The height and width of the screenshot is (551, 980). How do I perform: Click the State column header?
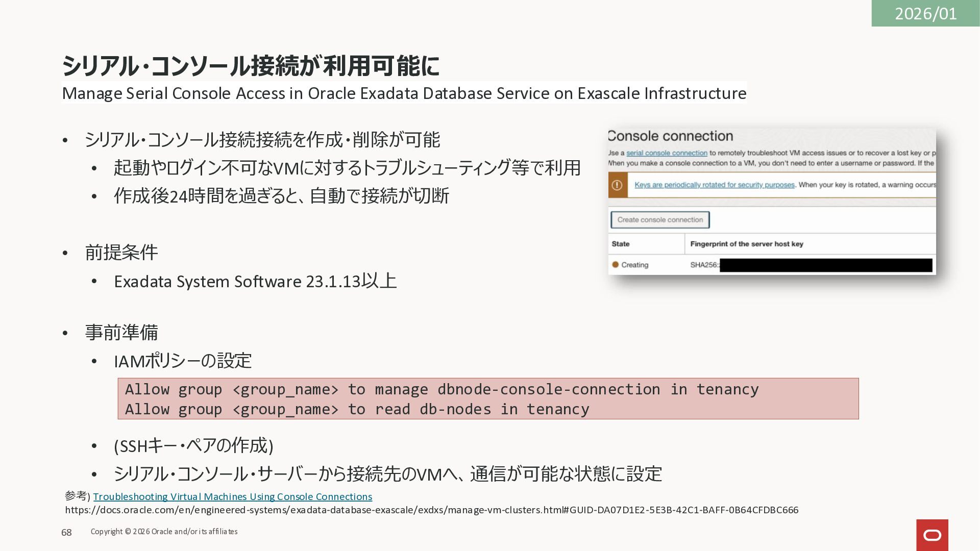tap(621, 244)
